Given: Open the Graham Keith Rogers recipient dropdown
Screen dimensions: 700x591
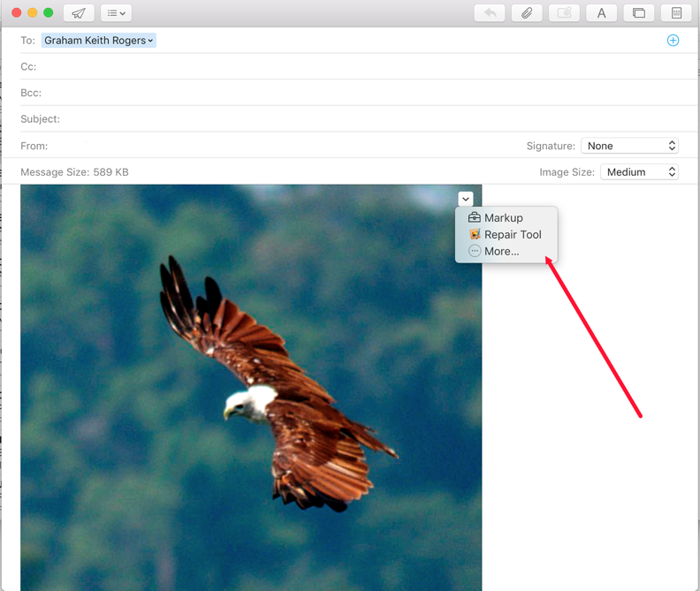Looking at the screenshot, I should 99,40.
